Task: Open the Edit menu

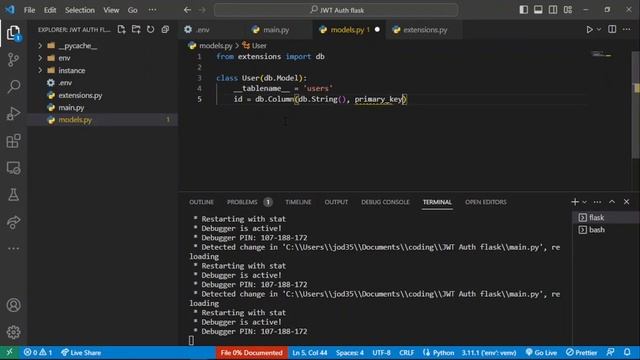Action: click(50, 10)
